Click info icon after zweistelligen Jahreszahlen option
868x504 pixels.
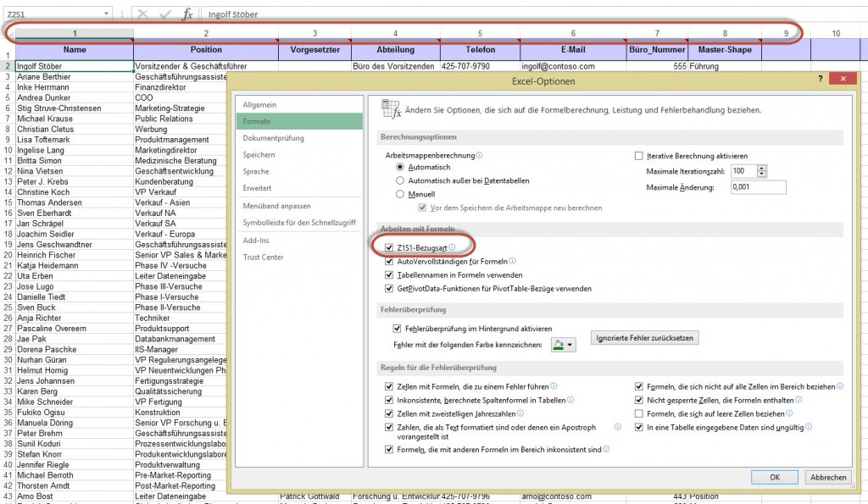point(520,413)
